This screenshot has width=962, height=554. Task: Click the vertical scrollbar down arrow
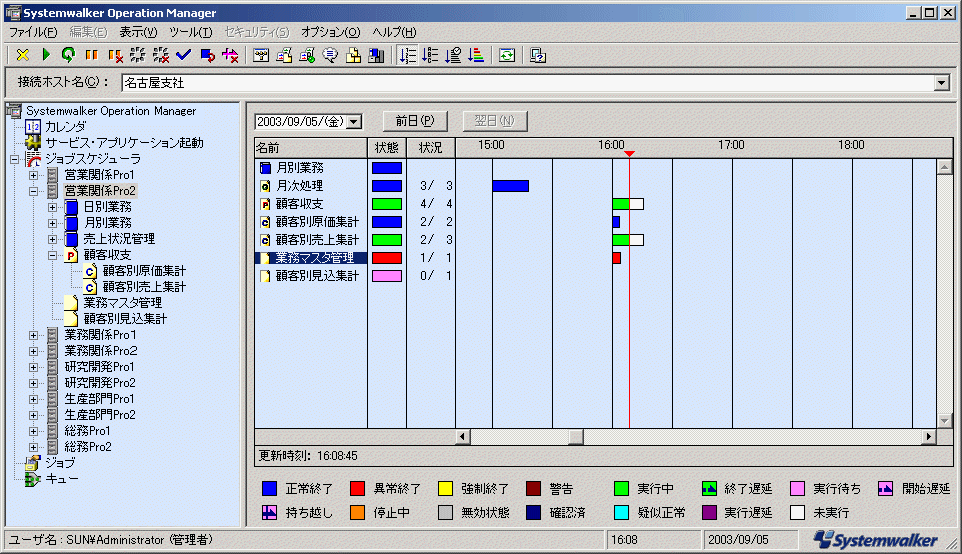click(944, 420)
